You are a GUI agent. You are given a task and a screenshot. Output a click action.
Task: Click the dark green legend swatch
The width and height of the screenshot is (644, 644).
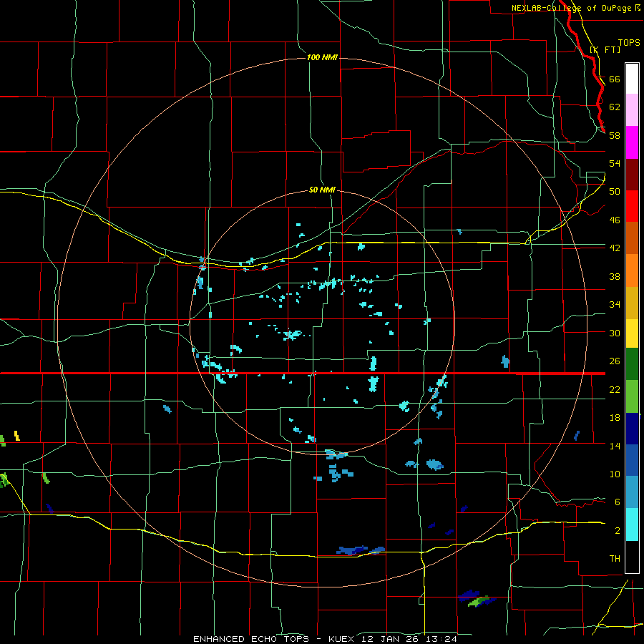tap(632, 364)
